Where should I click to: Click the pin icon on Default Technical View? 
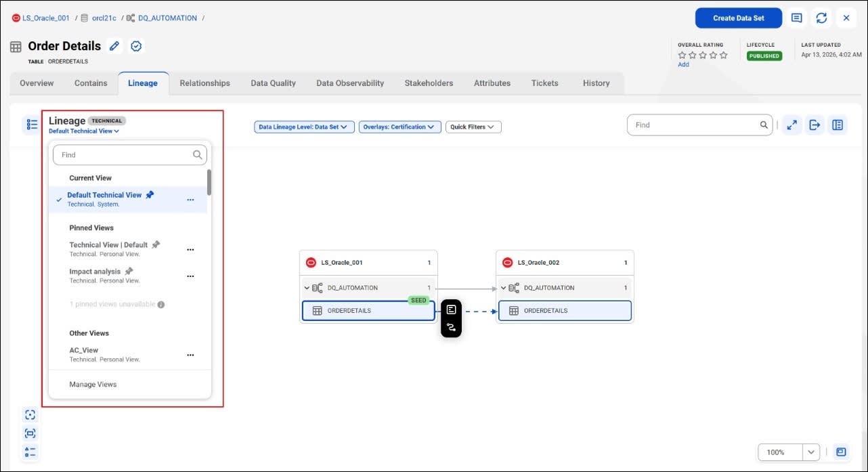point(150,194)
